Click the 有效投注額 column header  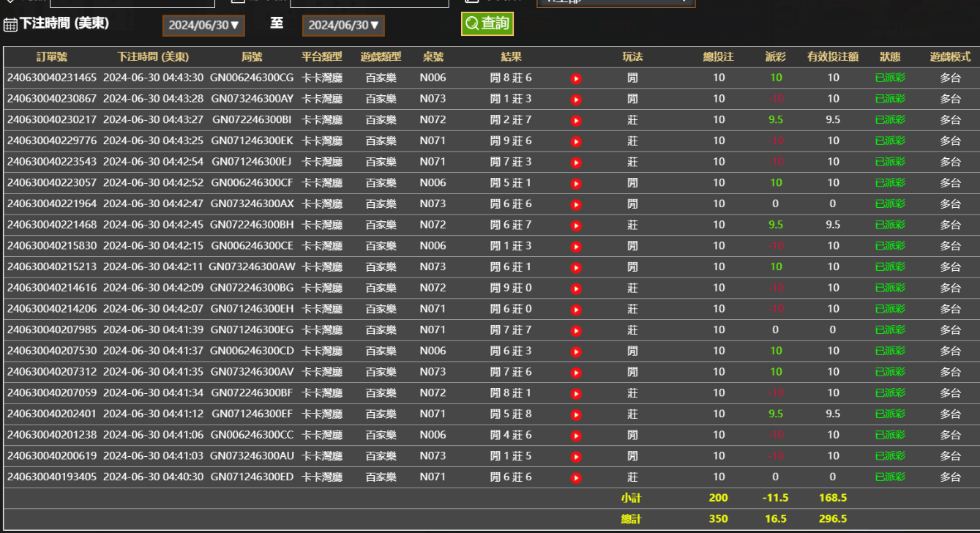[x=833, y=57]
